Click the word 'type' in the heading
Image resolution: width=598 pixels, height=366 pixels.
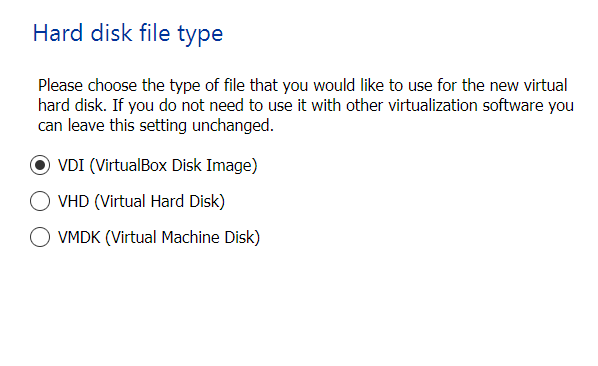tap(200, 34)
